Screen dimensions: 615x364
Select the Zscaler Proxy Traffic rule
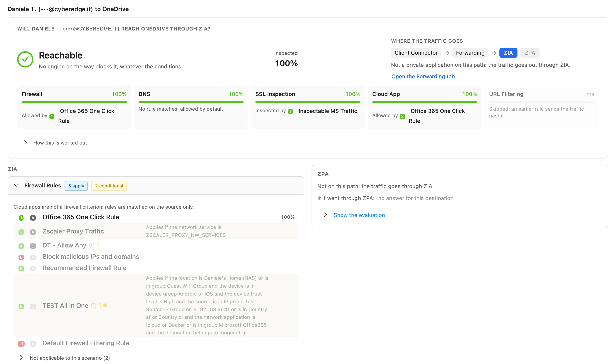pos(156,231)
